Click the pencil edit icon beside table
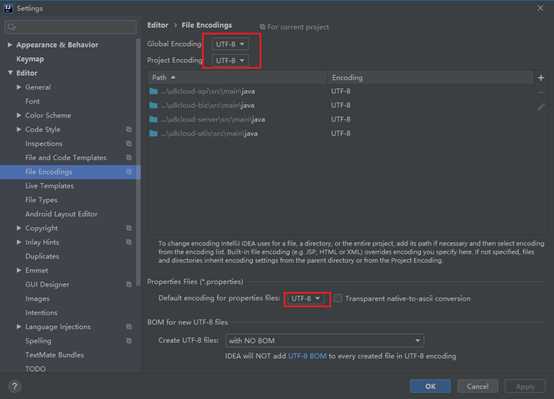The image size is (554, 399). [x=541, y=107]
